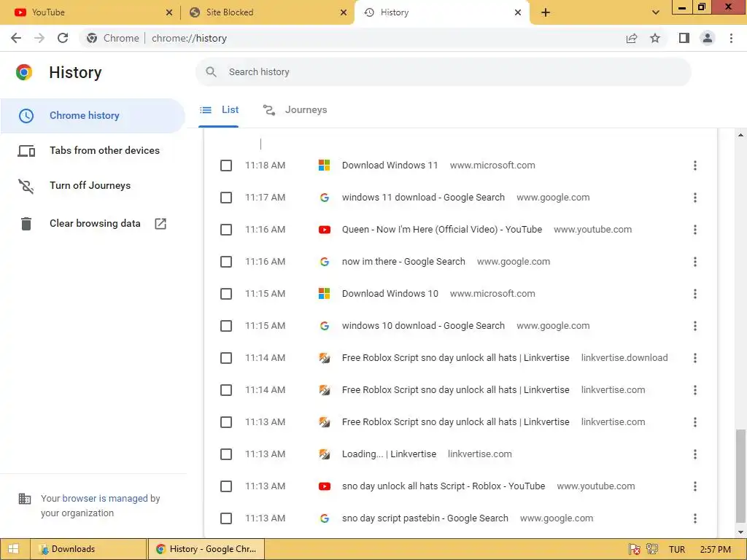Select the Journeys tab
The width and height of the screenshot is (747, 560).
(295, 110)
